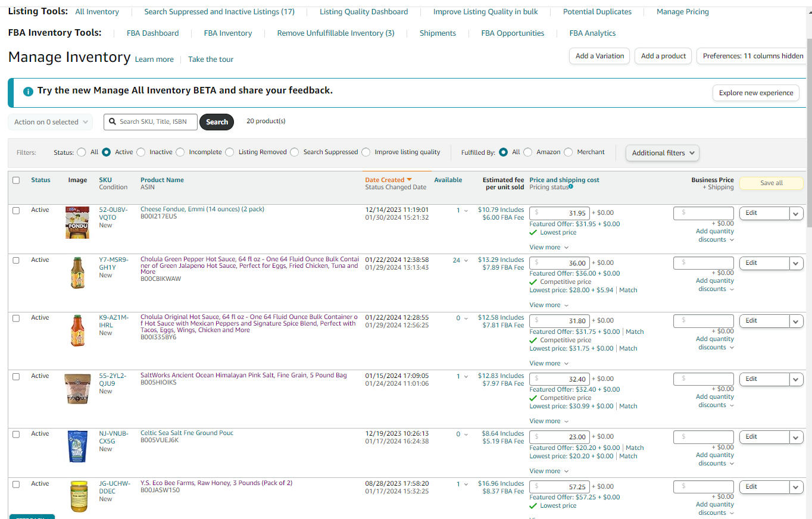Open the Edit dropdown arrow for Raw Honey
The width and height of the screenshot is (812, 519).
pos(797,487)
